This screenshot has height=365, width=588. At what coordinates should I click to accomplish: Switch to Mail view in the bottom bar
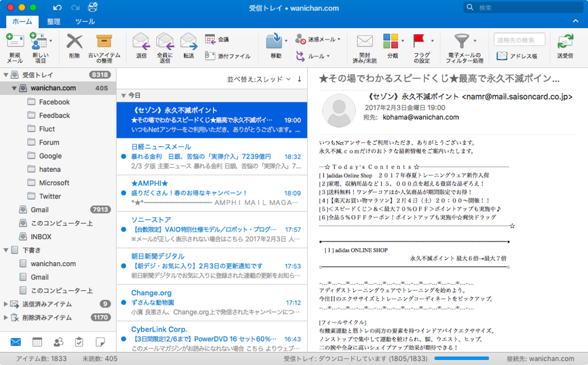[16, 342]
